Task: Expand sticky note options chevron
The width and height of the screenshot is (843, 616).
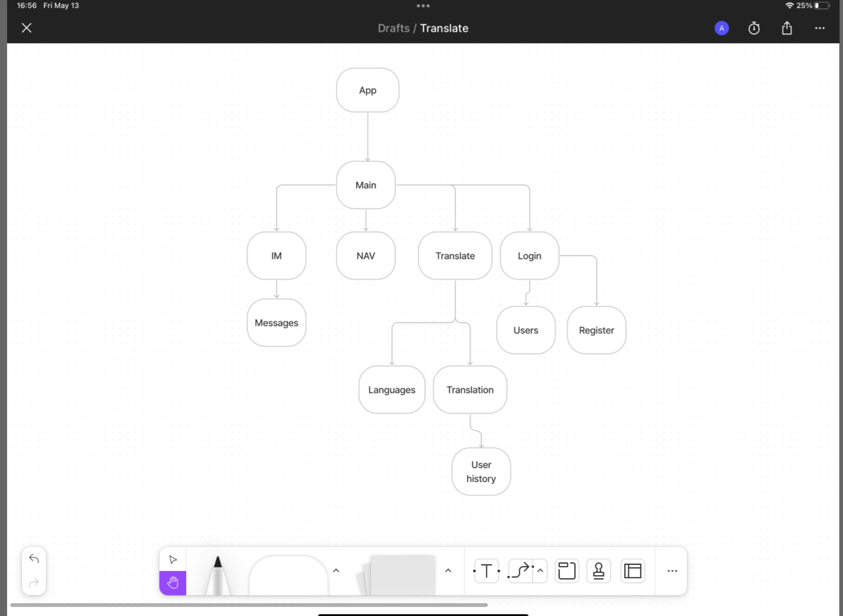Action: click(x=448, y=570)
